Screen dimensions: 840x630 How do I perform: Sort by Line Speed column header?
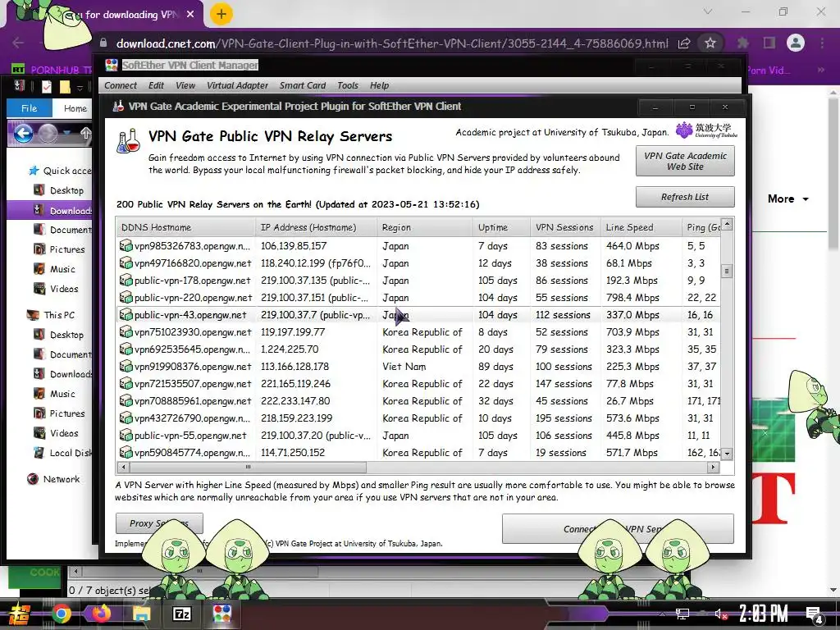coord(641,227)
